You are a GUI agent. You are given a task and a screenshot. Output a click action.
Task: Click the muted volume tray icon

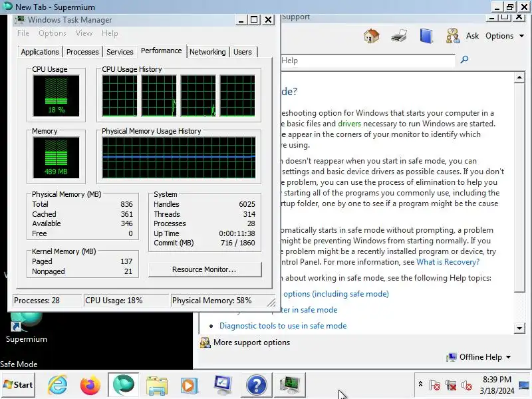467,385
